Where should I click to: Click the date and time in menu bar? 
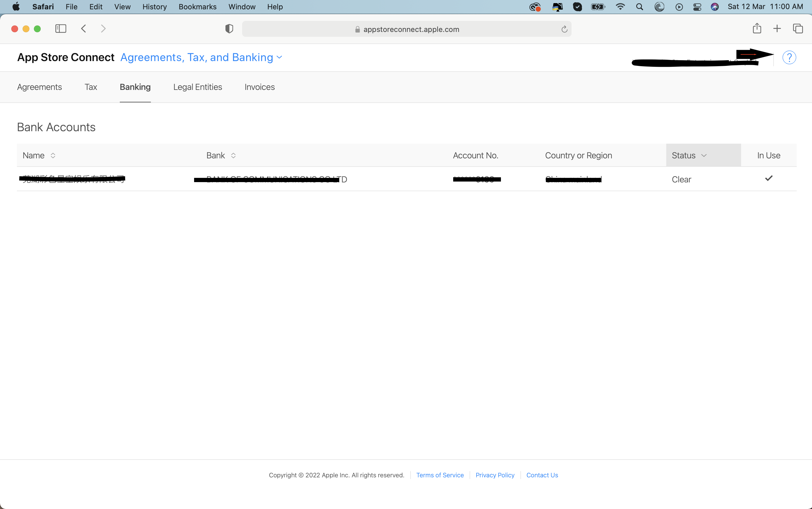click(765, 7)
